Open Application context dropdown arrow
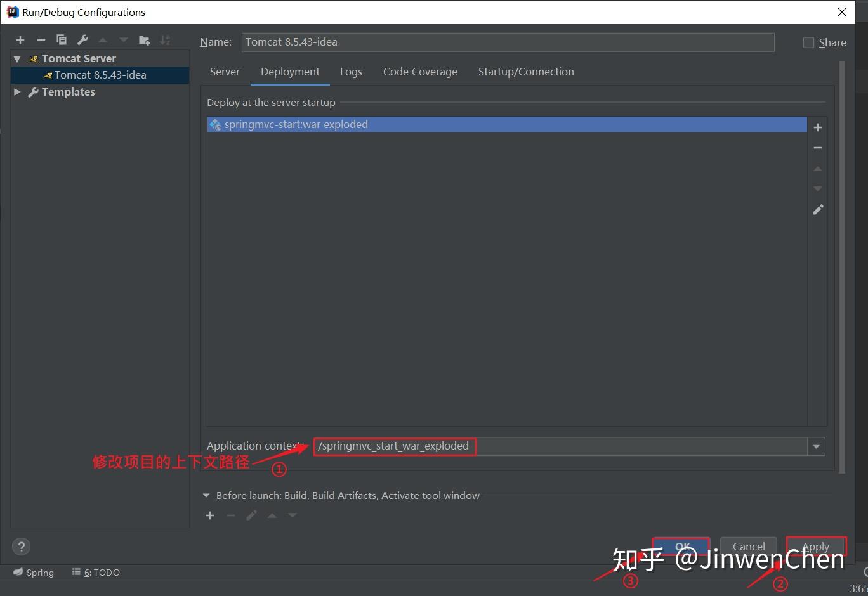The height and width of the screenshot is (596, 868). click(x=816, y=446)
